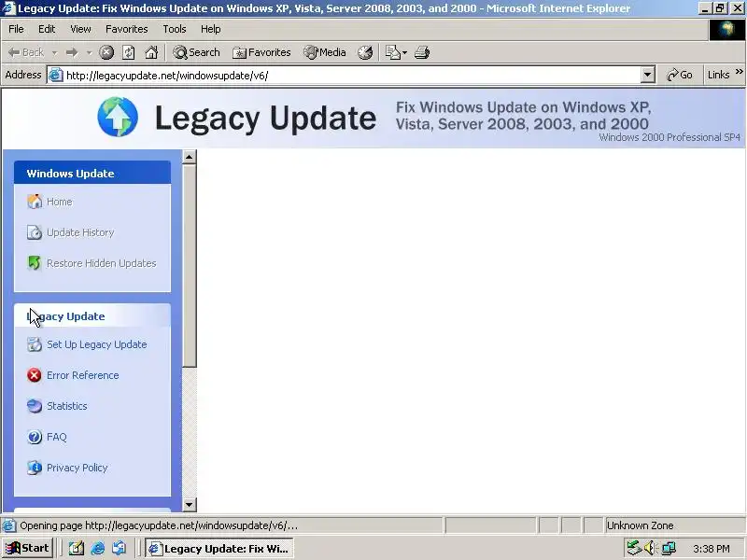
Task: Click the Statistics pie chart icon
Action: [35, 406]
